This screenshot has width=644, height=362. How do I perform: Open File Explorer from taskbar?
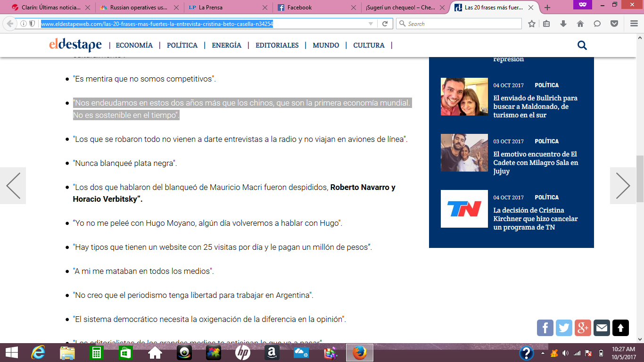[x=67, y=353]
